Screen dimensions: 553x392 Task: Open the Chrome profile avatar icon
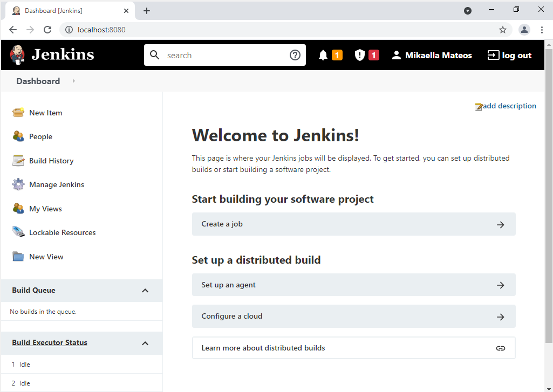[x=524, y=30]
